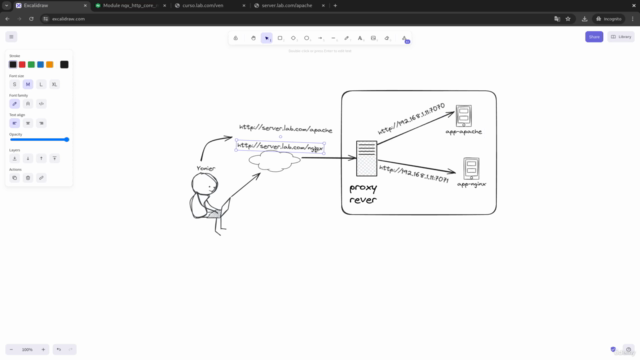Select the Draw pencil tool
640x360 pixels.
(x=347, y=38)
